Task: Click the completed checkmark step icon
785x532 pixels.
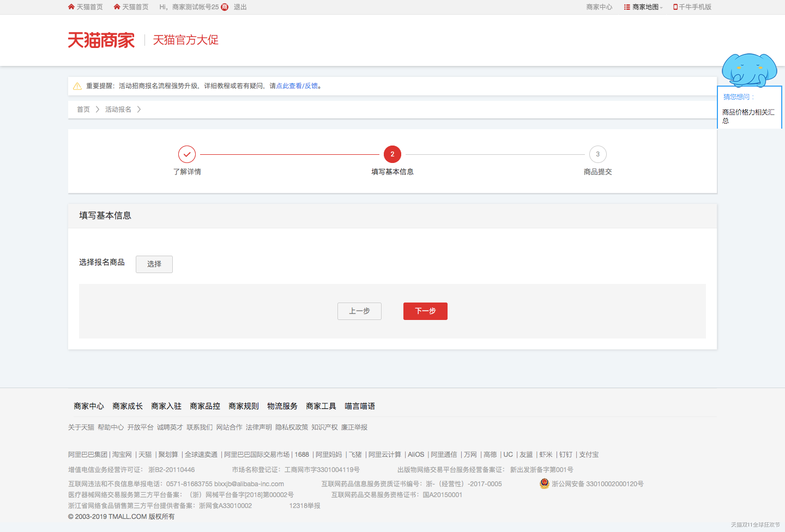Action: [187, 154]
